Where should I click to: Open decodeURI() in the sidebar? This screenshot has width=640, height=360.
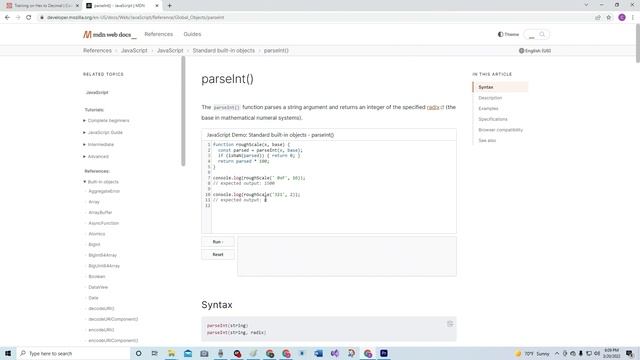[101, 308]
